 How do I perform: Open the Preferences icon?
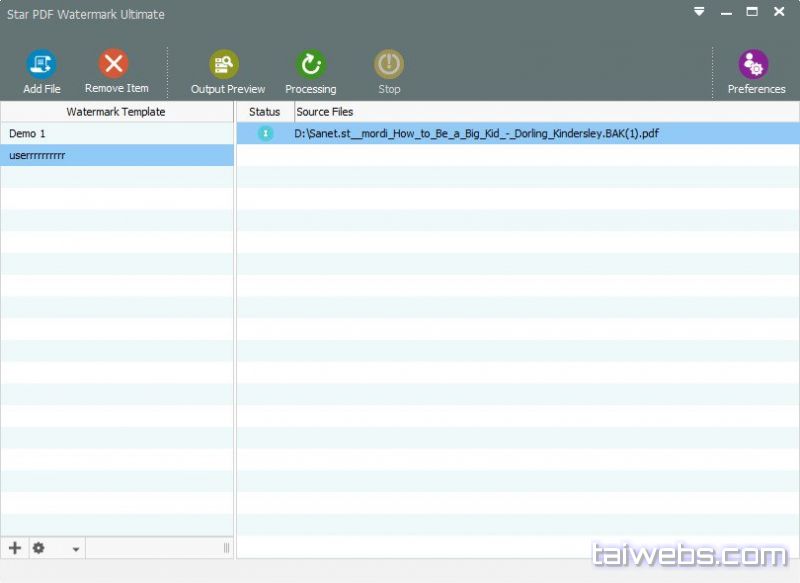tap(754, 65)
